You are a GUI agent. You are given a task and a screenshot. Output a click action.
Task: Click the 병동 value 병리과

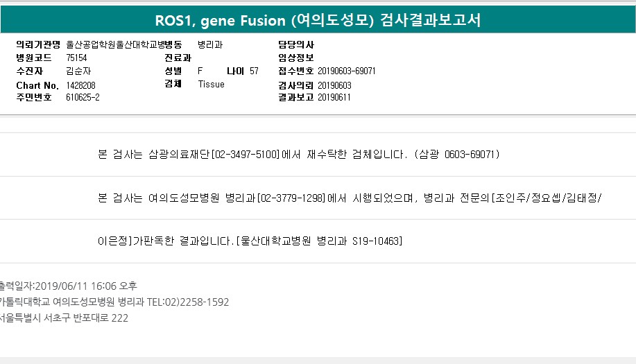click(210, 44)
